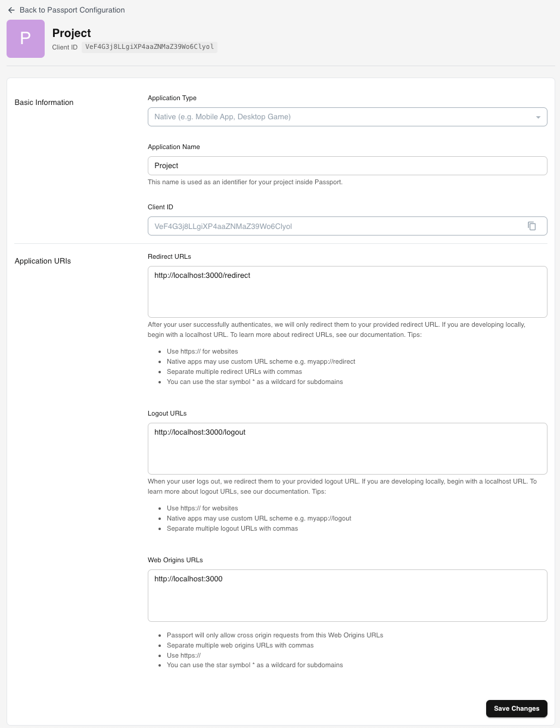Focus the Client ID input field
This screenshot has width=560, height=728.
[334, 226]
